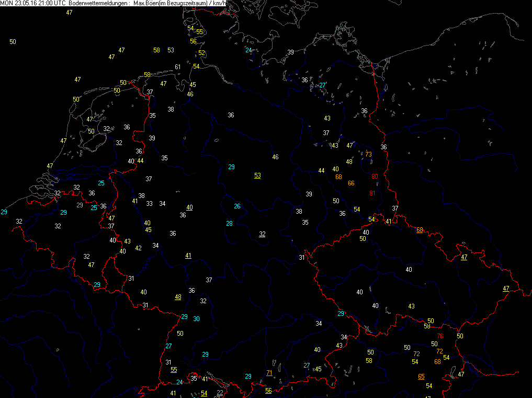Click the underlined 53 station value
The height and width of the screenshot is (398, 532).
257,175
